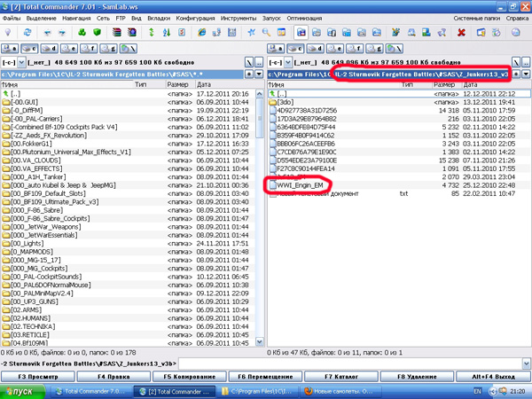
Task: Click the EN language indicator in the tray
Action: tap(477, 392)
